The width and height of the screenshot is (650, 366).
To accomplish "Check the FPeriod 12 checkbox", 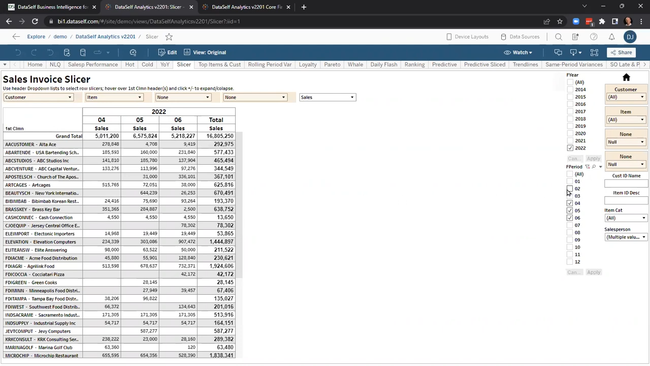I will 570,262.
